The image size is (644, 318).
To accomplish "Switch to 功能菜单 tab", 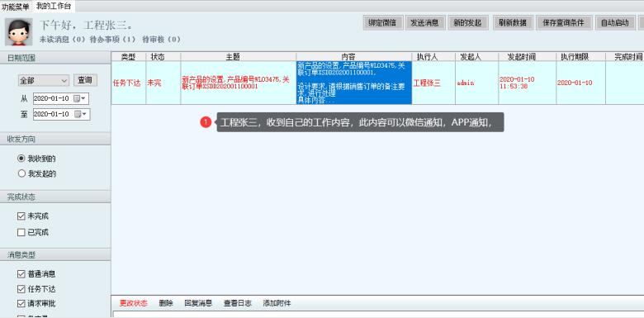I will click(15, 6).
